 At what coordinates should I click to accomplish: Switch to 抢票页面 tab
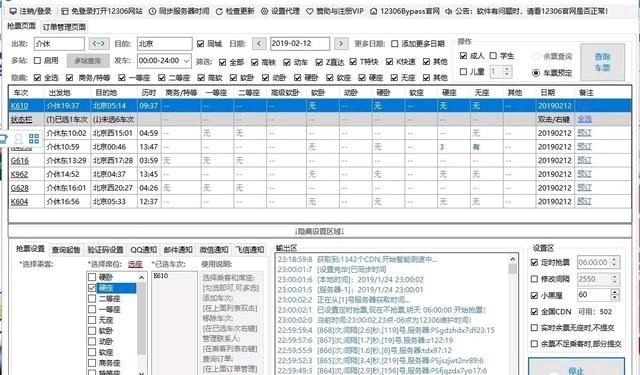tap(21, 26)
